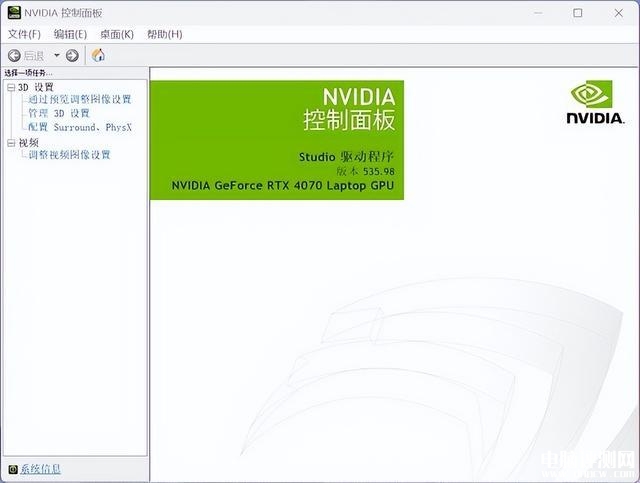Open the 帮助(H) menu
640x483 pixels.
pos(164,34)
